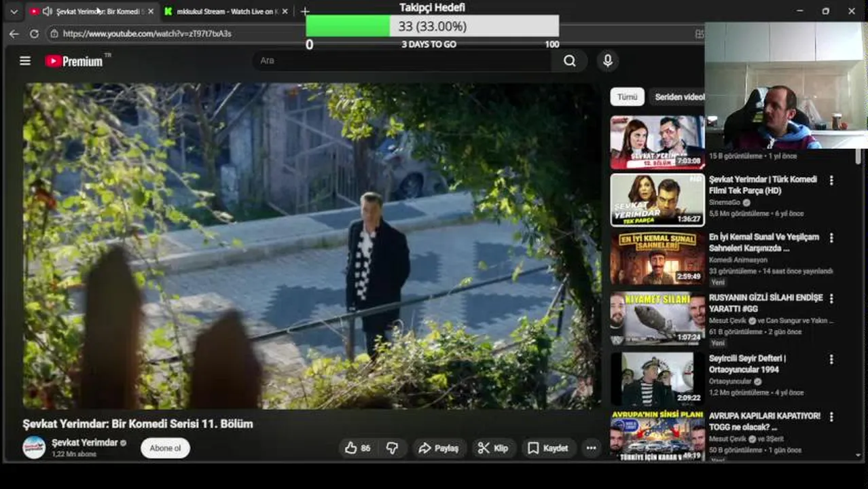Open options menu for Avrupa Kapıları Kapatıyor video
Viewport: 868px width, 489px height.
[x=831, y=417]
